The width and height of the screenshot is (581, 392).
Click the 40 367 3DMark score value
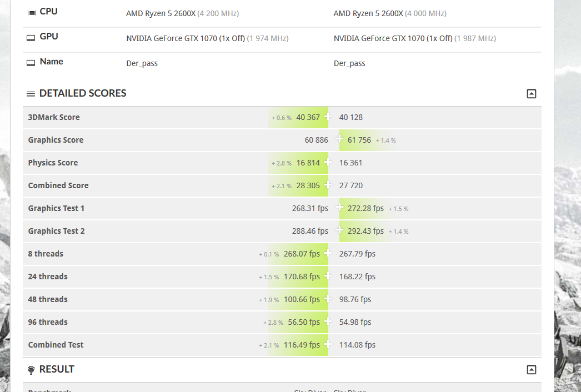[308, 118]
